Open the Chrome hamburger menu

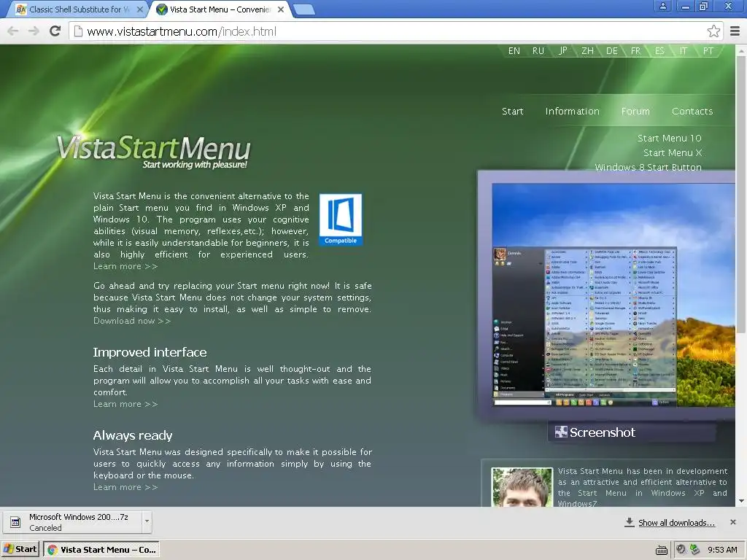[735, 31]
